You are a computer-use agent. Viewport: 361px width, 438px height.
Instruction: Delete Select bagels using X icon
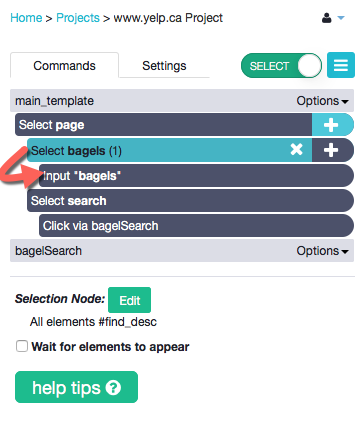(x=296, y=149)
